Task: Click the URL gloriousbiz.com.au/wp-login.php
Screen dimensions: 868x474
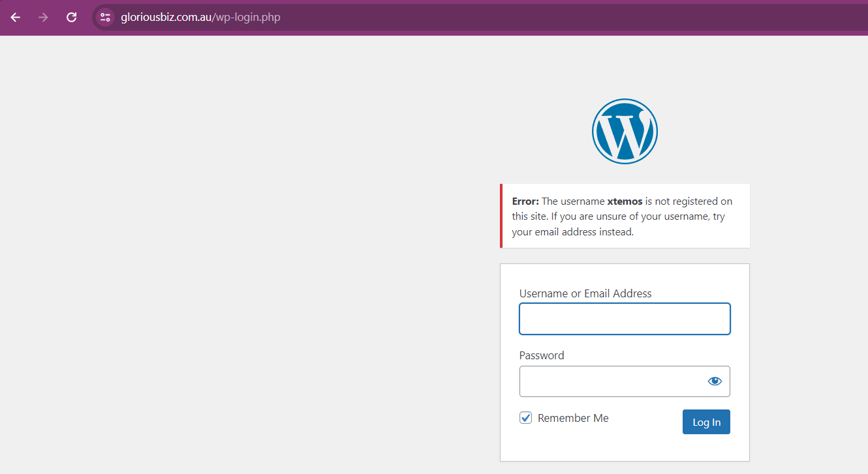Action: click(x=200, y=18)
